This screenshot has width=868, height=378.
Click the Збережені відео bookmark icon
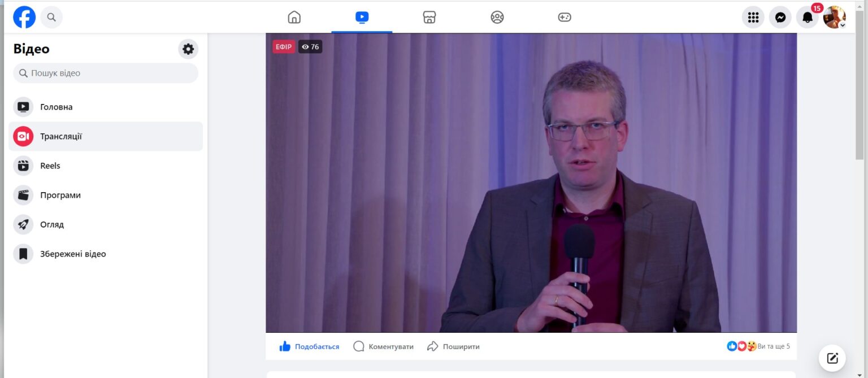(23, 254)
